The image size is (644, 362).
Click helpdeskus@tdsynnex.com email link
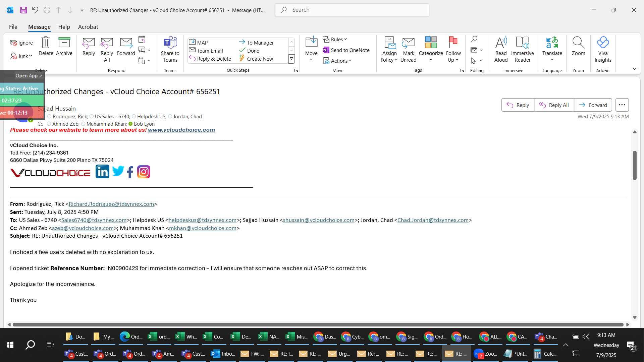point(203,220)
